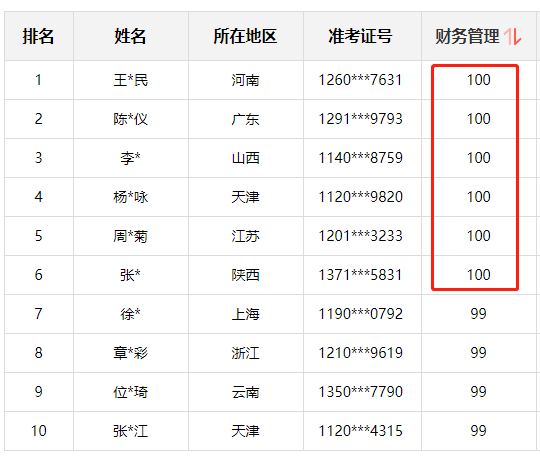Click region 河南
Image resolution: width=540 pixels, height=456 pixels.
(246, 80)
